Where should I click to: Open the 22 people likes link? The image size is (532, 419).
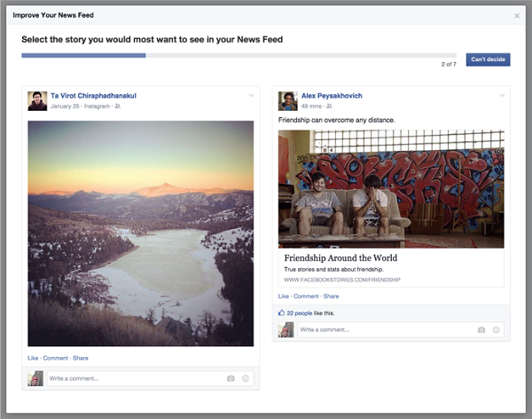click(x=301, y=312)
